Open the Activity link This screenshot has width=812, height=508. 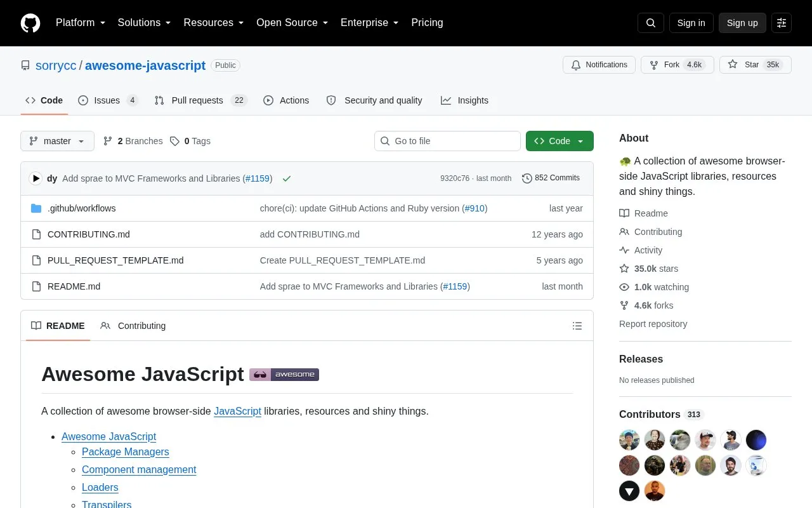pos(641,250)
